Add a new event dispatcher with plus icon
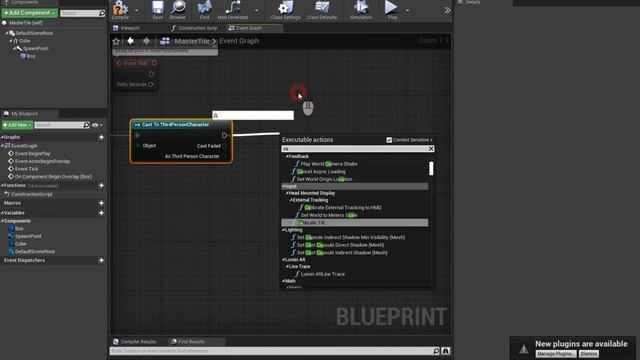The height and width of the screenshot is (360, 640). 101,260
